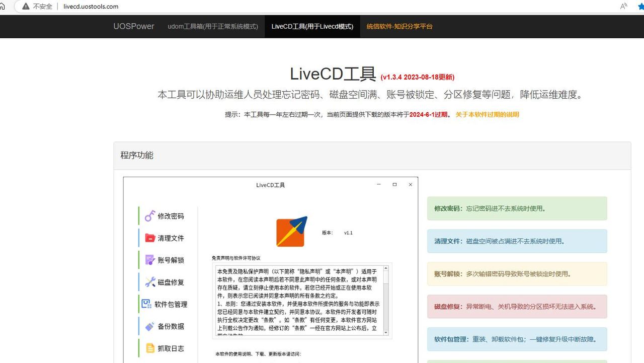Image resolution: width=644 pixels, height=363 pixels.
Task: Click the orange LiveCD app logo
Action: [292, 232]
